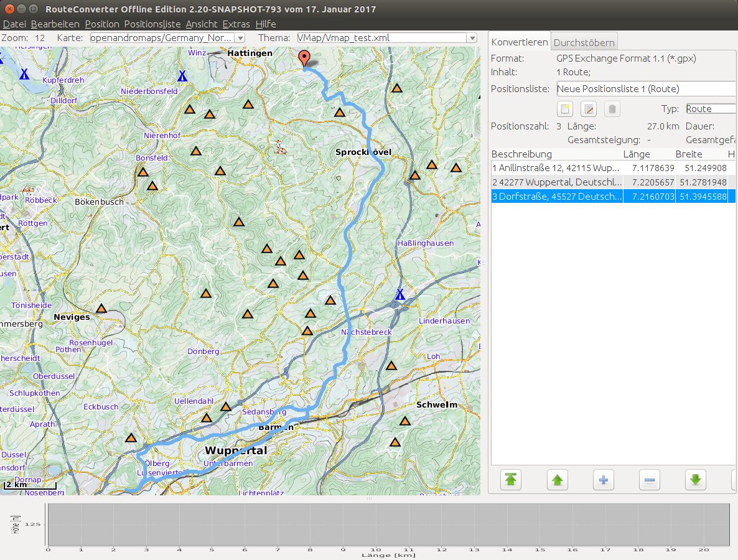Open the Extras menu
The width and height of the screenshot is (738, 560).
coord(236,24)
